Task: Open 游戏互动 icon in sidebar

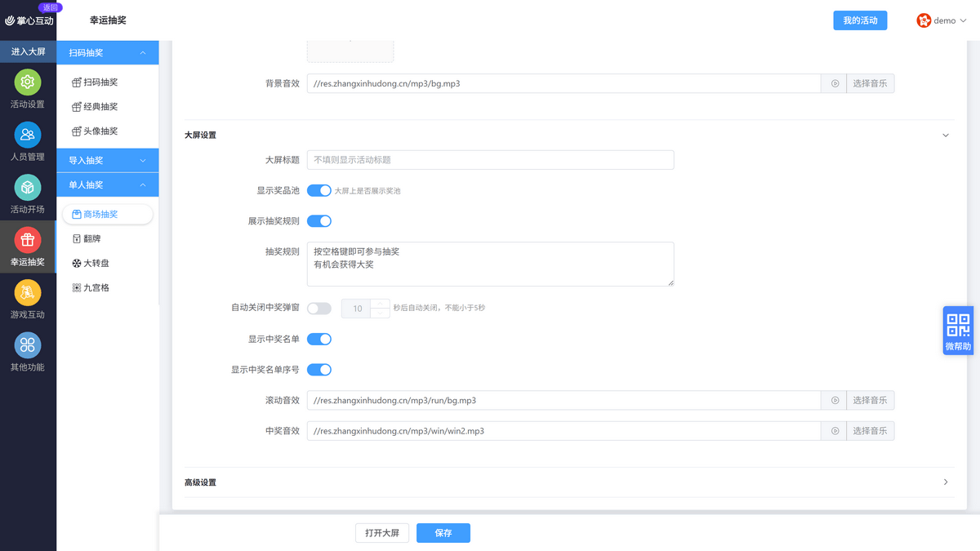Action: (x=28, y=292)
